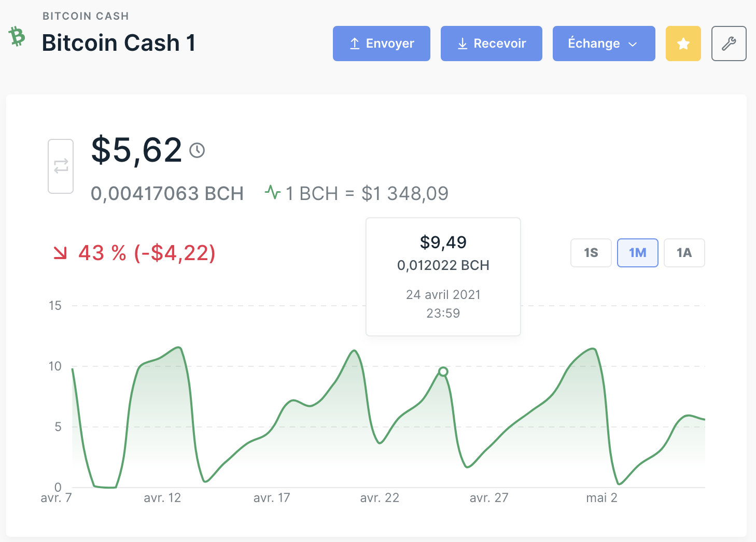
Task: Click the green Bitcoin Cash logo icon
Action: click(17, 37)
